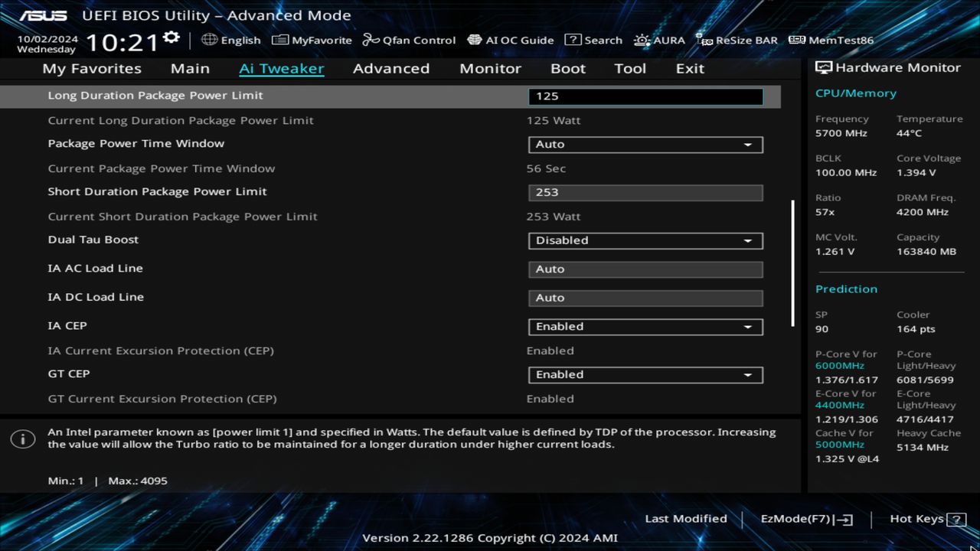
Task: Open AURA lighting settings
Action: [x=659, y=40]
